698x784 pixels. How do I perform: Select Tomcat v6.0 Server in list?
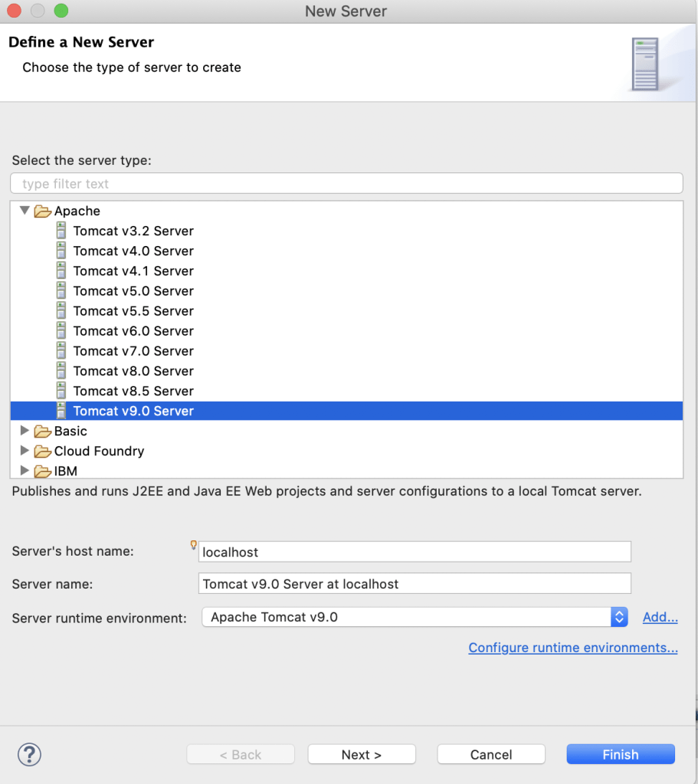point(133,331)
